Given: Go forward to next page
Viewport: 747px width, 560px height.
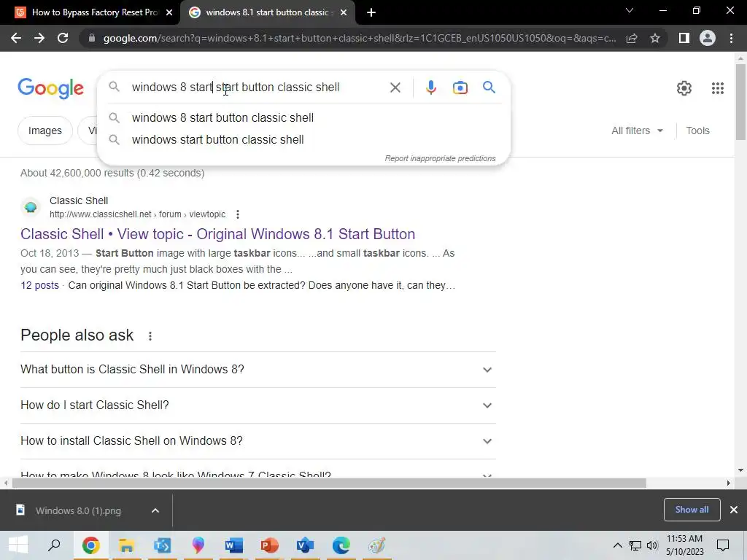Looking at the screenshot, I should (x=39, y=38).
